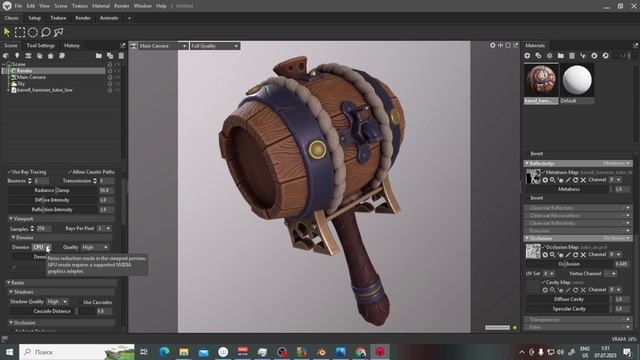This screenshot has height=360, width=640.
Task: Collapse the Reflectivity section
Action: (527, 163)
